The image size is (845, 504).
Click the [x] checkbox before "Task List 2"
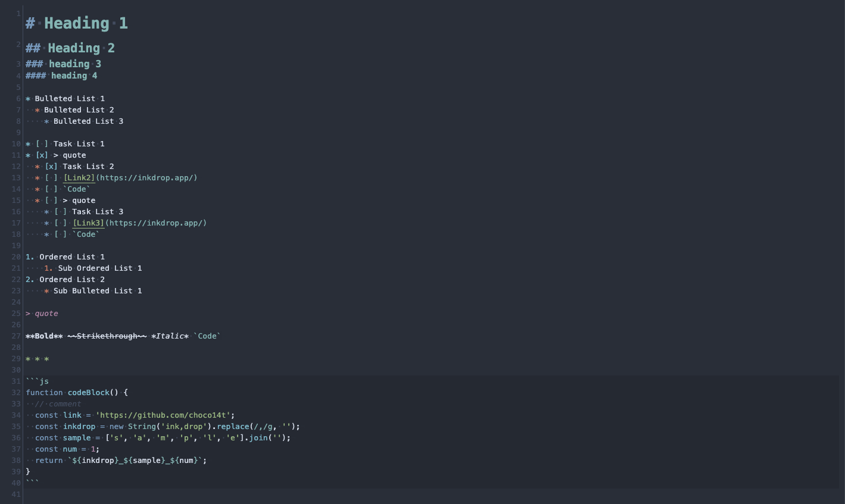pos(51,167)
